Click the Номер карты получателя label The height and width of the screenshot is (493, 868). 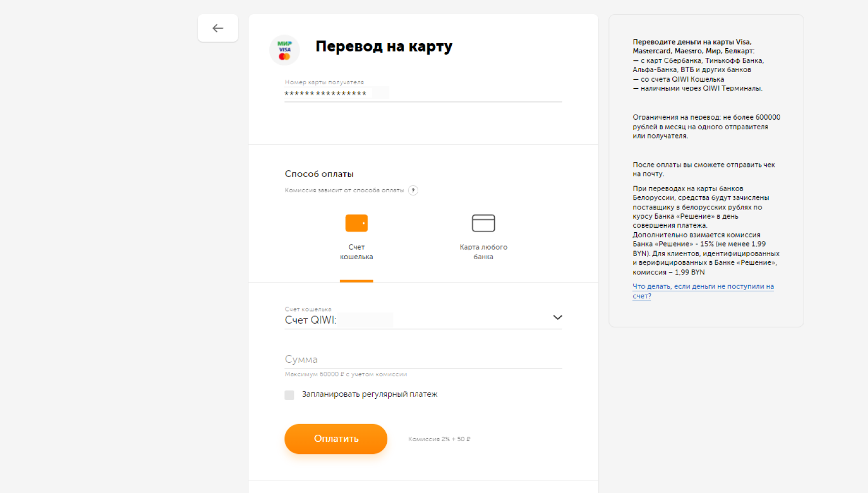324,82
